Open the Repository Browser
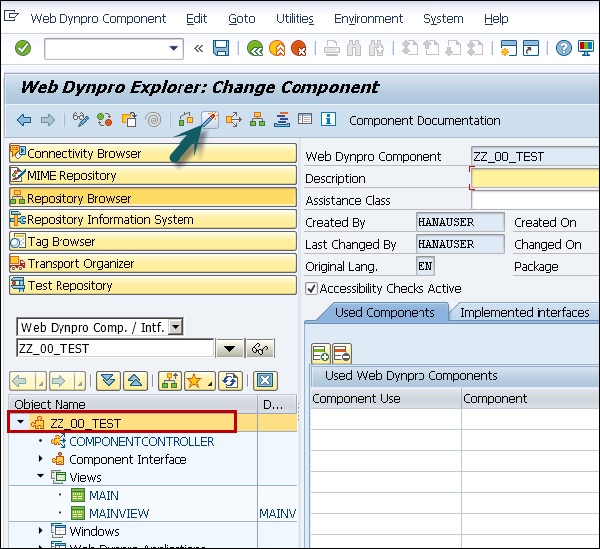The height and width of the screenshot is (549, 600). point(79,198)
